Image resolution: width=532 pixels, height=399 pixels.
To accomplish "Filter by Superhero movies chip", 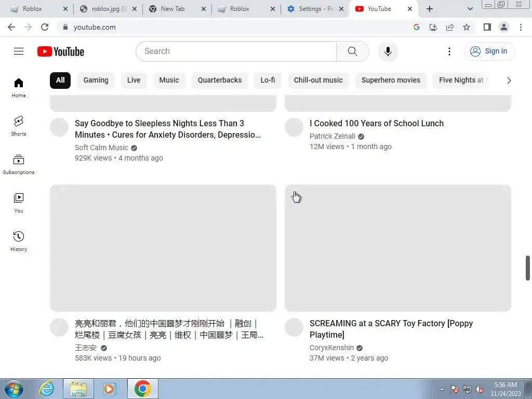I will pos(391,81).
